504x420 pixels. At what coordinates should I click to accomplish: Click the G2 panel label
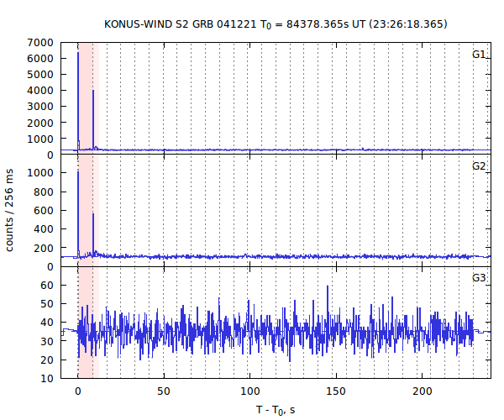pyautogui.click(x=478, y=166)
